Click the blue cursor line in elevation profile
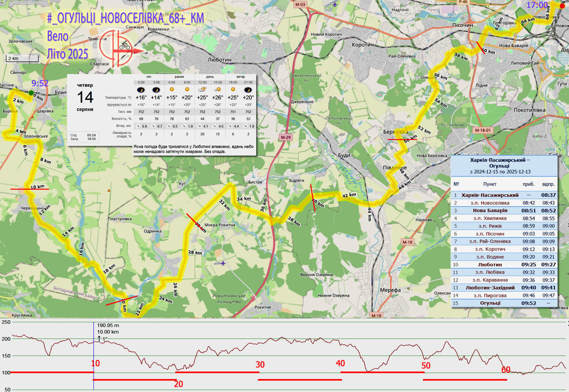 point(94,355)
